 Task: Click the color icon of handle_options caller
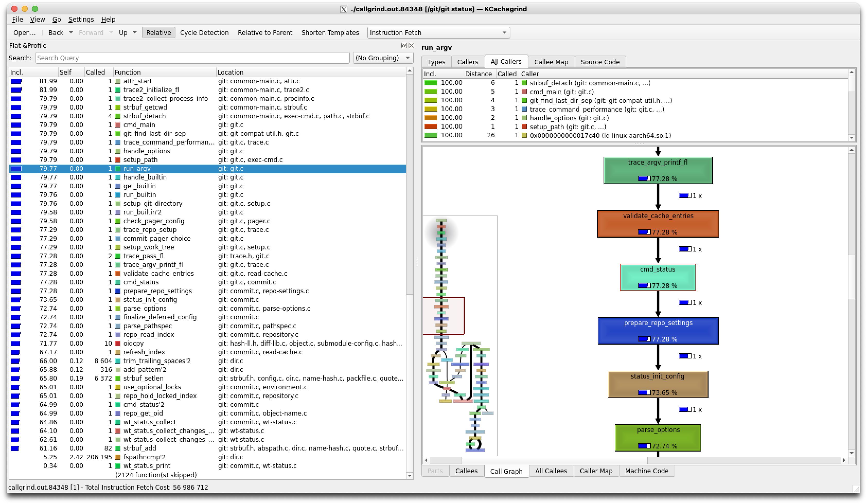click(x=524, y=118)
